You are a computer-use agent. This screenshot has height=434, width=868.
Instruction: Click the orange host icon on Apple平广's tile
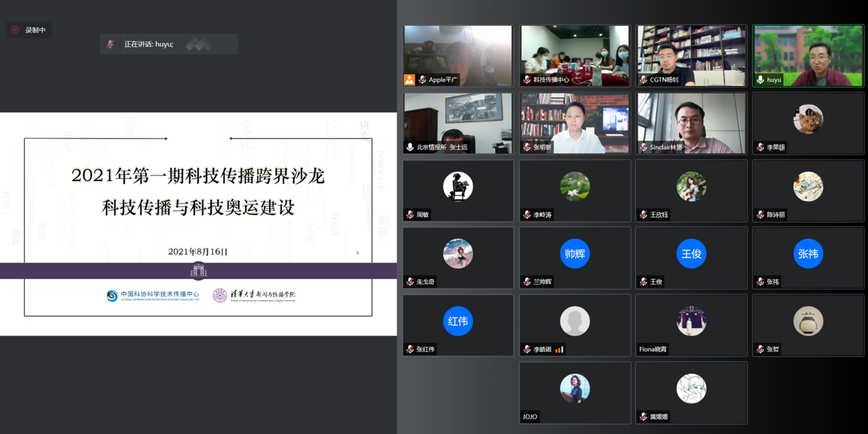click(410, 80)
